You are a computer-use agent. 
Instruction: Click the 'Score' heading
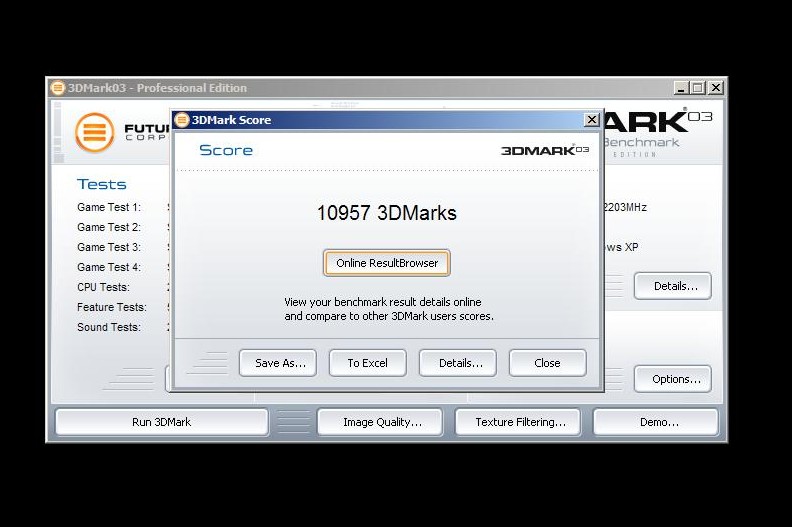click(226, 150)
